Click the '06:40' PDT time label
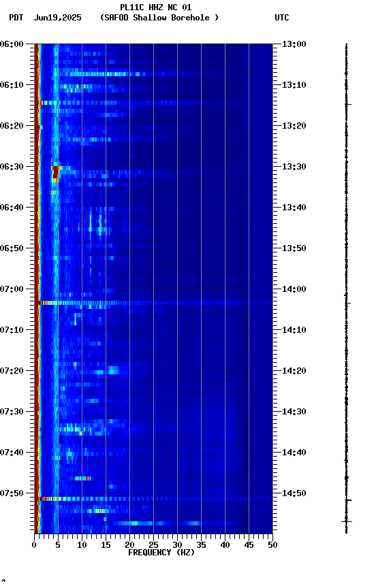 pyautogui.click(x=12, y=208)
